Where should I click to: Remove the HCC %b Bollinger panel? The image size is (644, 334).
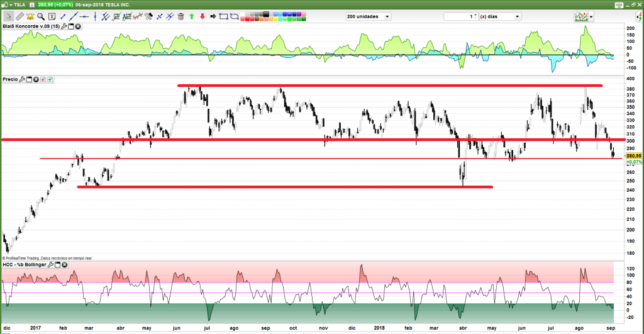tap(65, 265)
